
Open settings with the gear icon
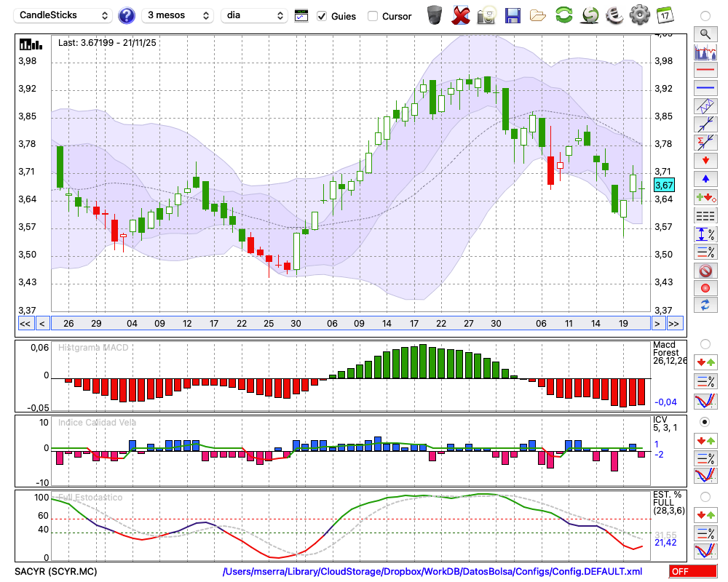(x=639, y=15)
